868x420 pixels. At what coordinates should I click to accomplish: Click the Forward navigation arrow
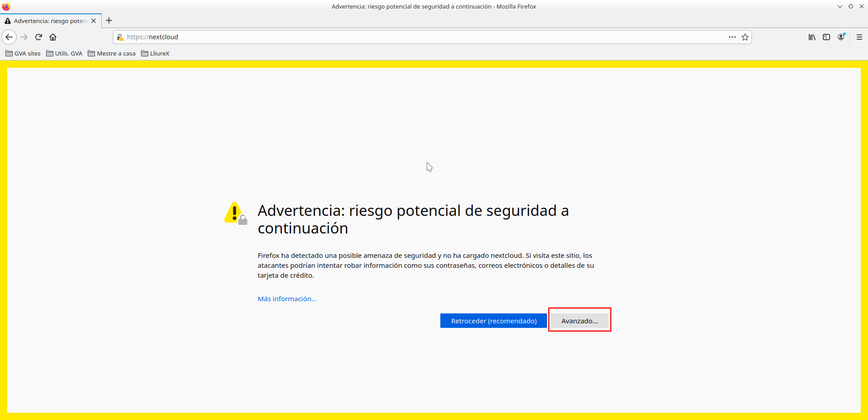(24, 37)
